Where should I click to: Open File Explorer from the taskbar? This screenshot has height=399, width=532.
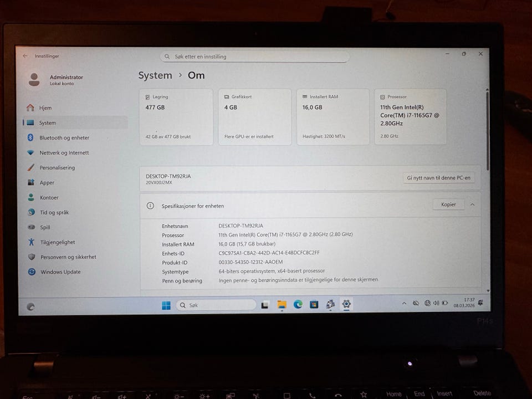click(282, 305)
